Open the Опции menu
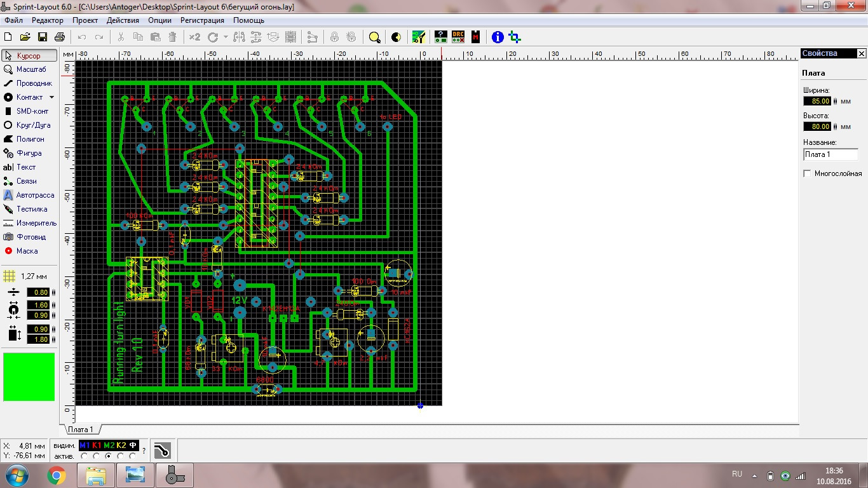868x488 pixels. [160, 20]
